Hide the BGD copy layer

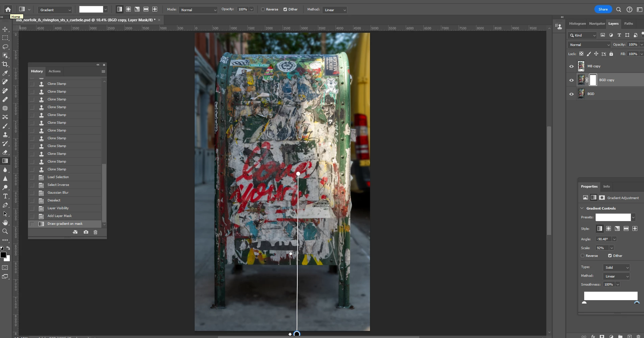coord(571,80)
